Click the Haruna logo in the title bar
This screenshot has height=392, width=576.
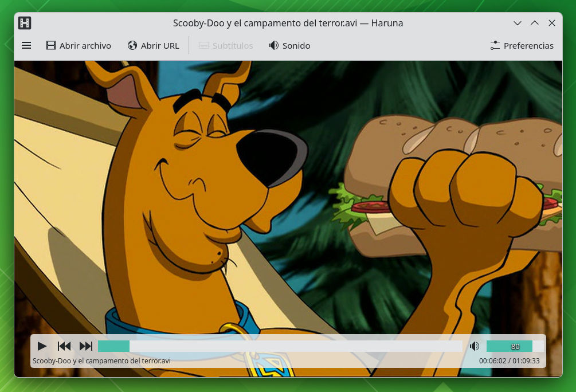pos(24,23)
